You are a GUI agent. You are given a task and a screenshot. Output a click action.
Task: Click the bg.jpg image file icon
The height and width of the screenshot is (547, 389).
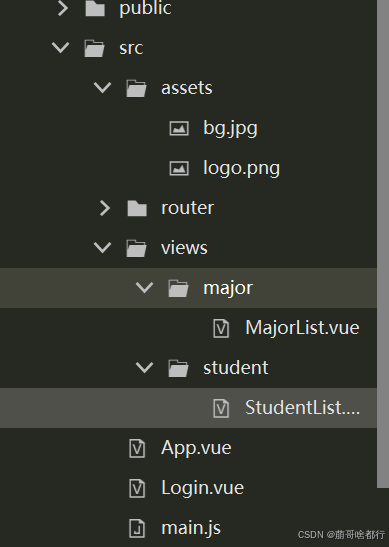(x=179, y=128)
